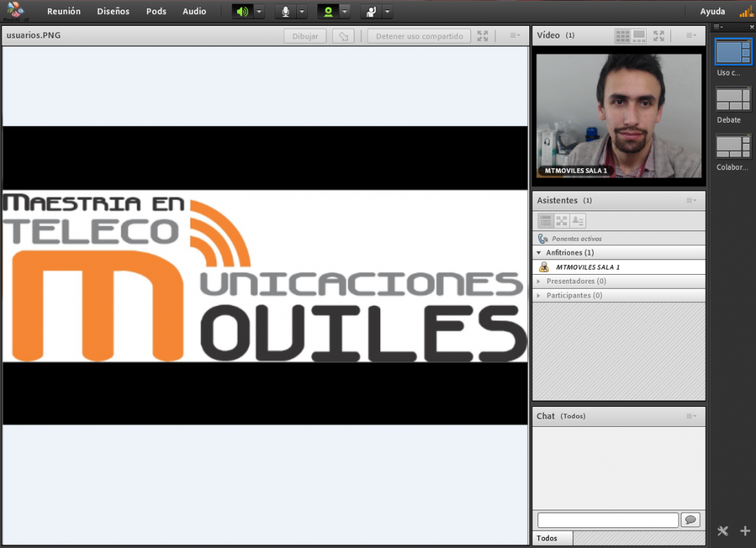
Task: Open the microphone options dropdown arrow
Action: (300, 11)
